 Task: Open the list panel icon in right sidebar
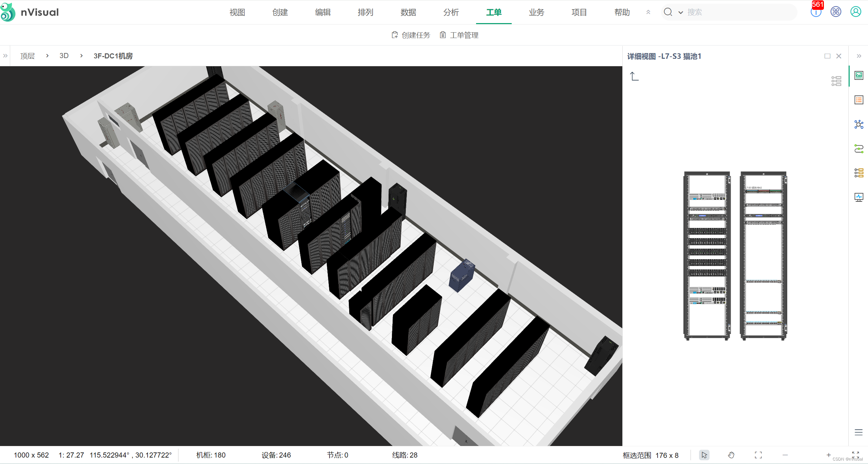[x=859, y=100]
